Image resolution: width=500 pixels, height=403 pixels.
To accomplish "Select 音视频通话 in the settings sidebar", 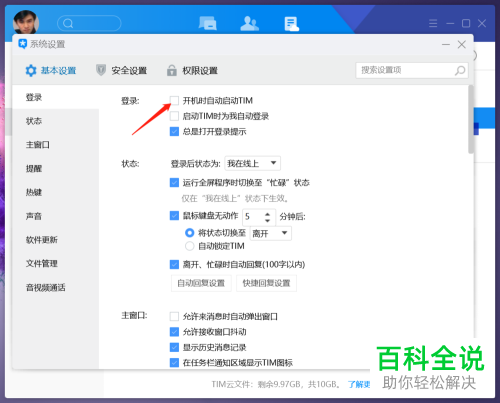I will [x=56, y=288].
